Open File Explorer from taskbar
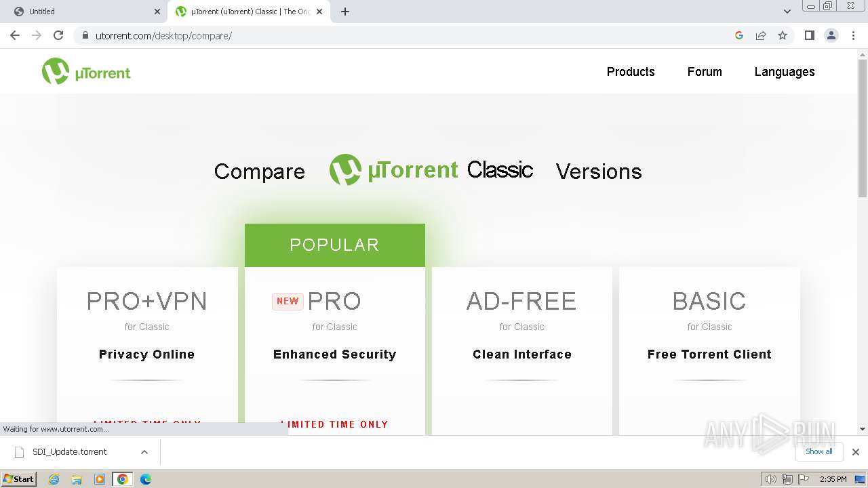Screen dimensions: 868x488 pos(77,479)
